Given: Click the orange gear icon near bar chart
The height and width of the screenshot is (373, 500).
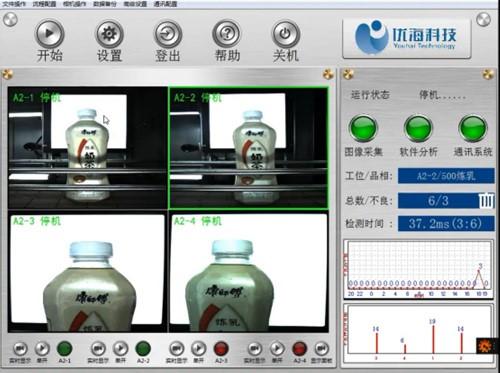Looking at the screenshot, I should pos(485,346).
